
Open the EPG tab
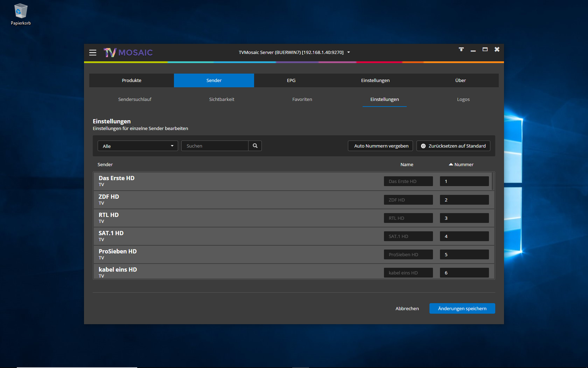[291, 80]
